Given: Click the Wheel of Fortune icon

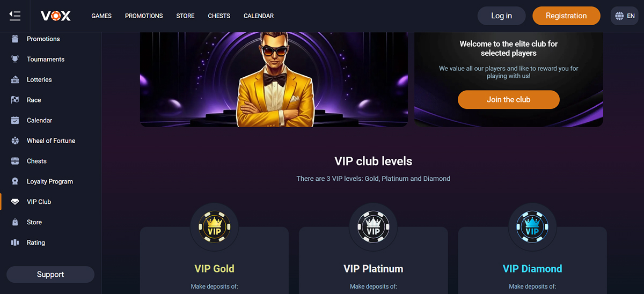Looking at the screenshot, I should point(15,141).
